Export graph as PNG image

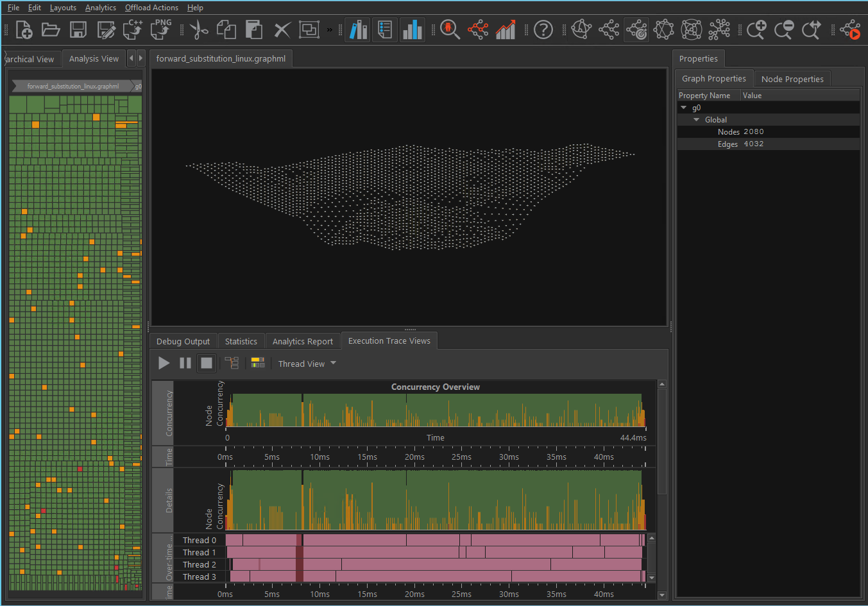[161, 29]
